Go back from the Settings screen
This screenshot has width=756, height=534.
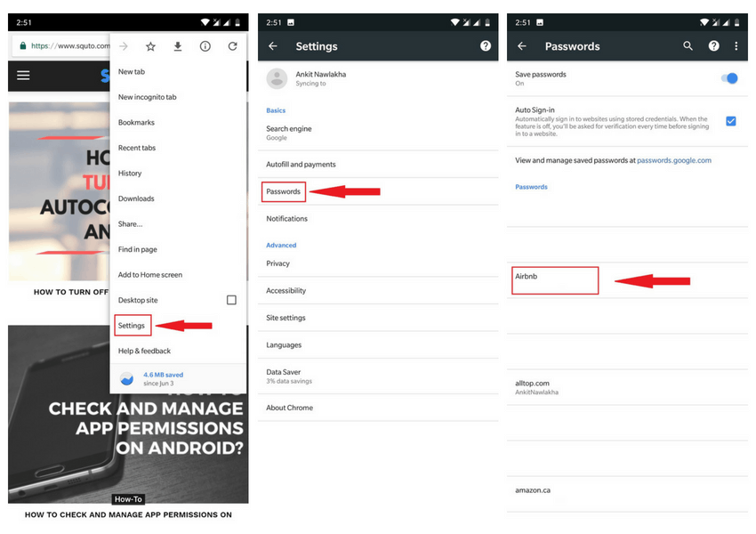(273, 45)
